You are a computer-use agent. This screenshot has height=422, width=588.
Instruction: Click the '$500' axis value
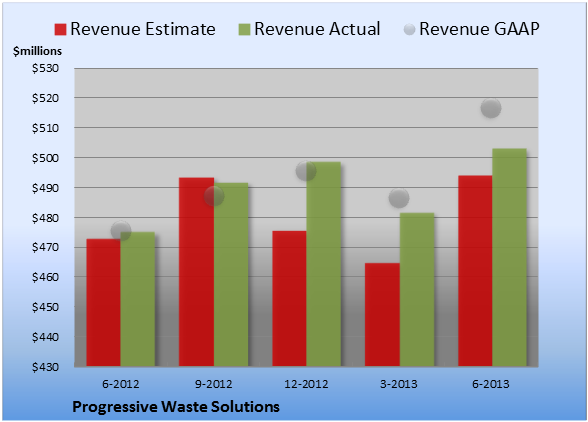coord(45,158)
